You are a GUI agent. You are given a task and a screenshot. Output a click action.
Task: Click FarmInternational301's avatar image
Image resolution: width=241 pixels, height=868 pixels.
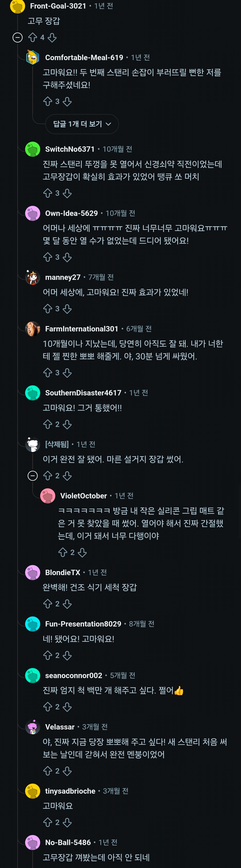coord(33,329)
